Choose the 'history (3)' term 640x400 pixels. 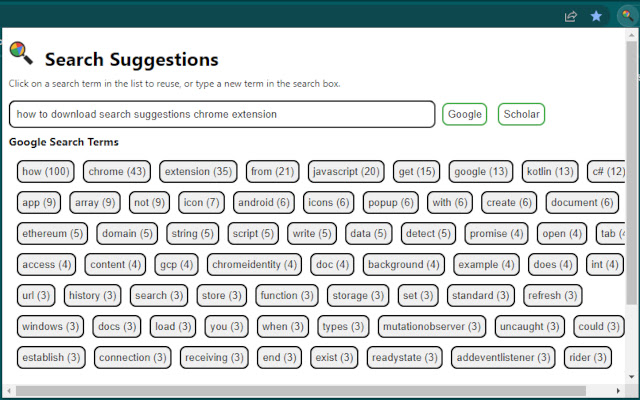point(92,296)
